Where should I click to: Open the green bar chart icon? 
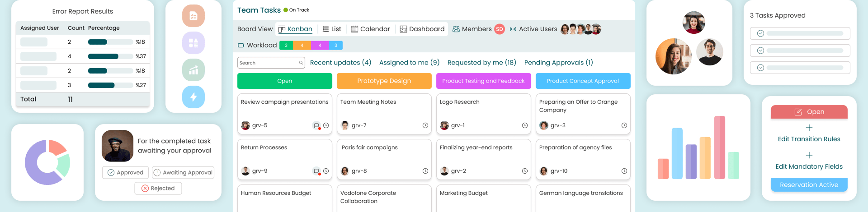[x=193, y=70]
